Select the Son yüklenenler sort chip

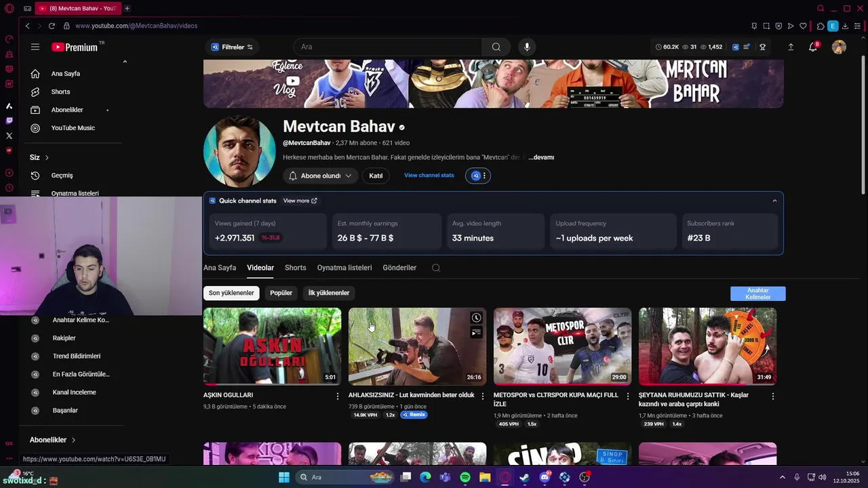tap(231, 293)
